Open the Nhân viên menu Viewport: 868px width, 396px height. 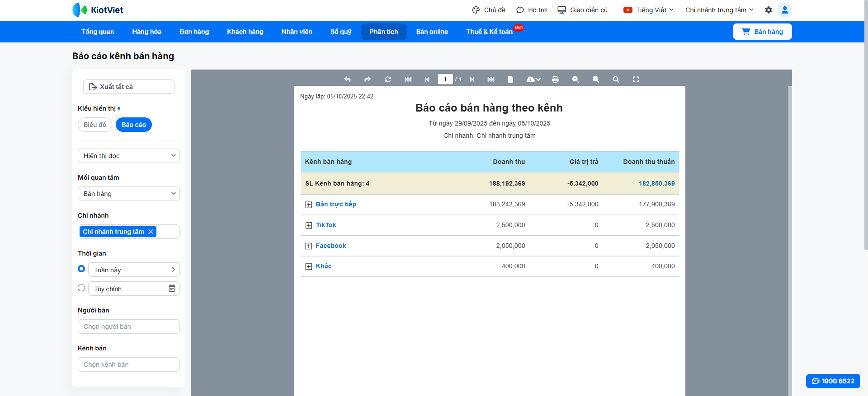click(297, 32)
